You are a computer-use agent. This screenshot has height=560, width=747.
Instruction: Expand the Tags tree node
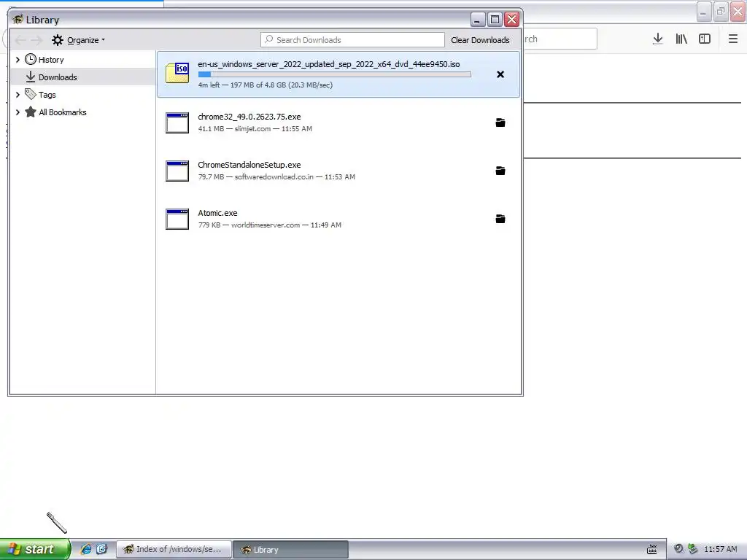[x=18, y=95]
